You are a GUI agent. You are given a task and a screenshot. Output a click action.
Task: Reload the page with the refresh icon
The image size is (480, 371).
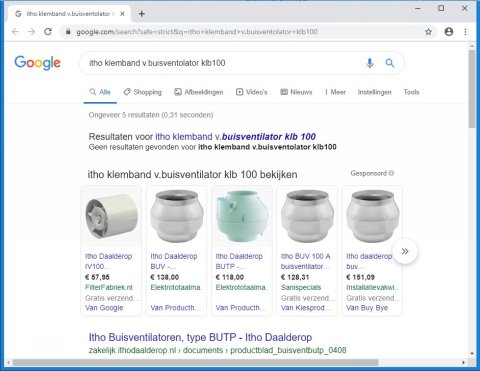(x=48, y=32)
